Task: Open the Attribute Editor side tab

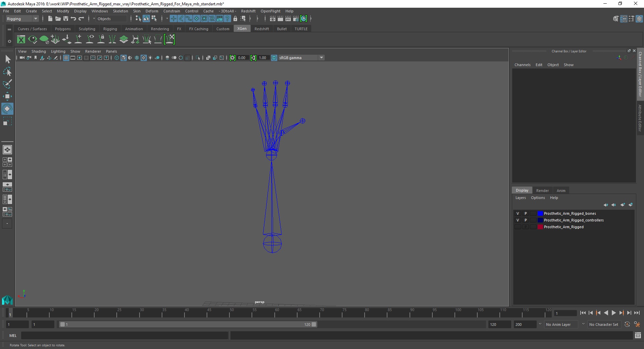Action: pos(640,118)
